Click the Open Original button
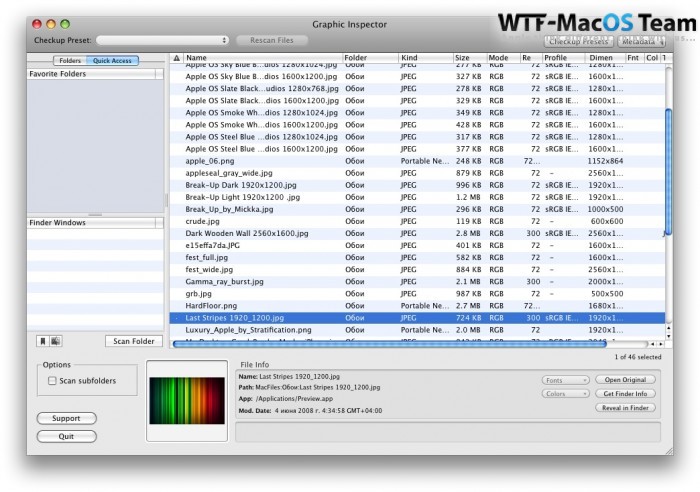 625,380
